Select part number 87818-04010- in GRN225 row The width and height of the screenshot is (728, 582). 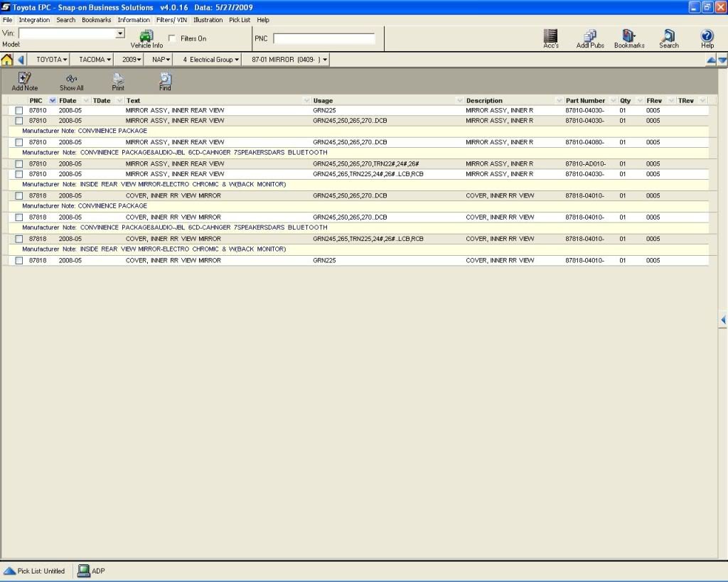[584, 261]
